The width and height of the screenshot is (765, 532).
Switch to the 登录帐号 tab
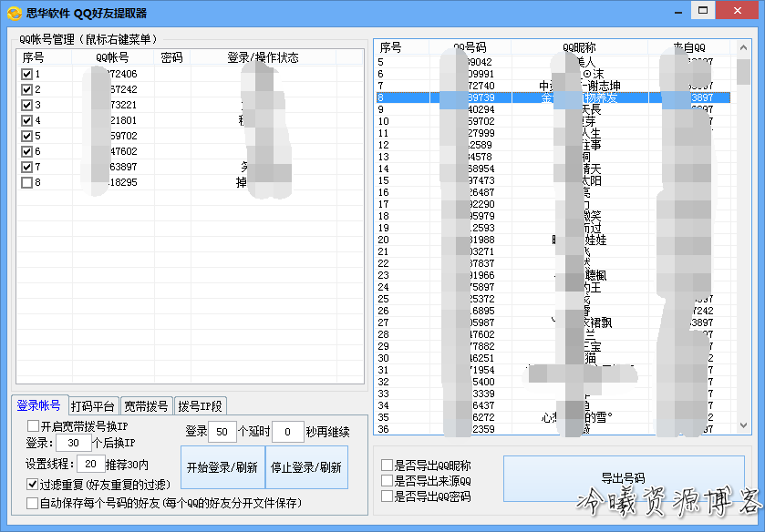(x=39, y=405)
